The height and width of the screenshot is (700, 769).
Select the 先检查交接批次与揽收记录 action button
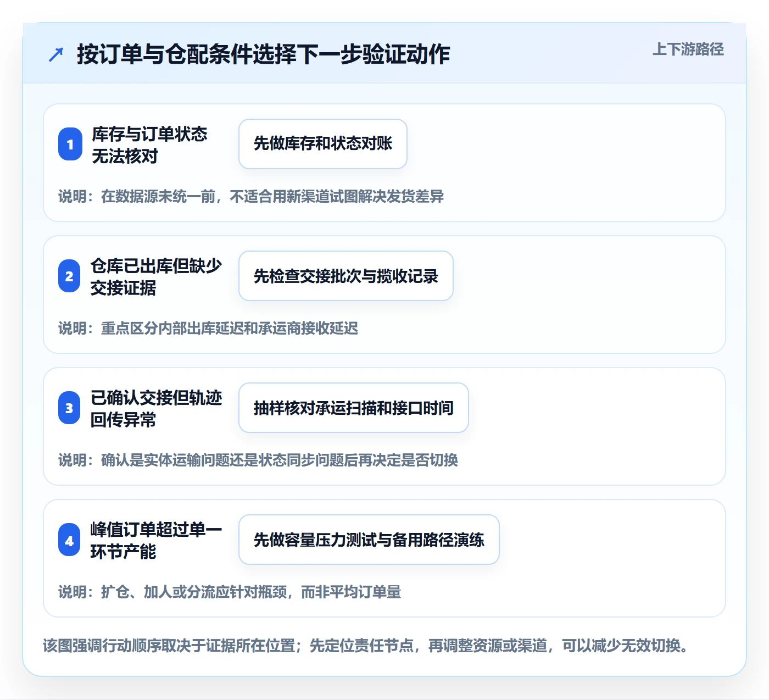346,276
